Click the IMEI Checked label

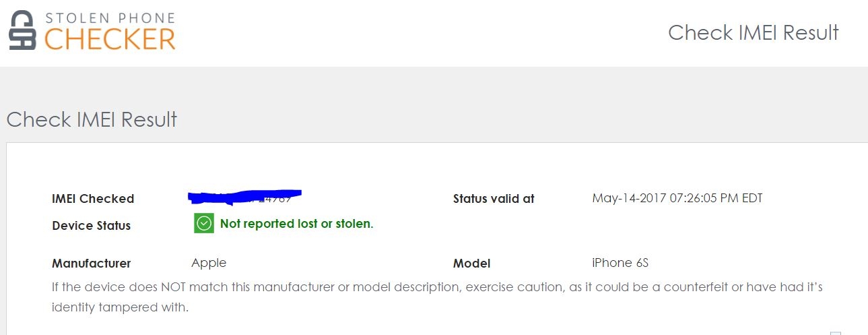(93, 199)
